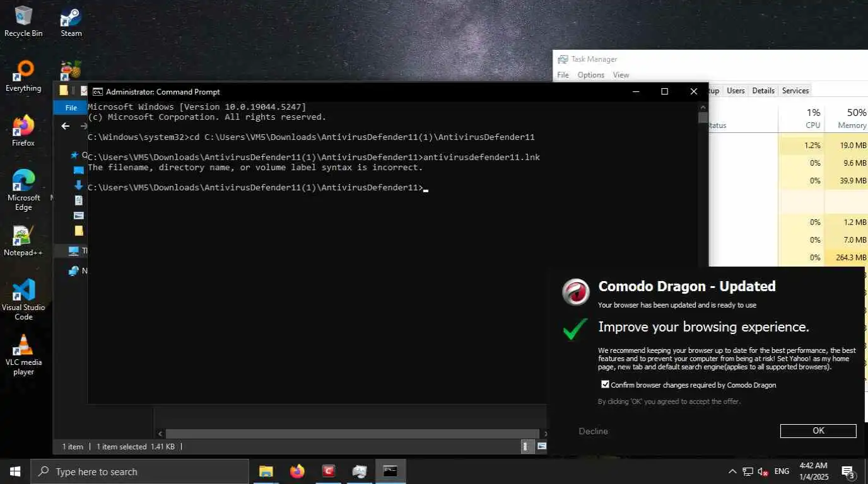
Task: Click Decline in the Comodo Dragon popup
Action: tap(593, 431)
